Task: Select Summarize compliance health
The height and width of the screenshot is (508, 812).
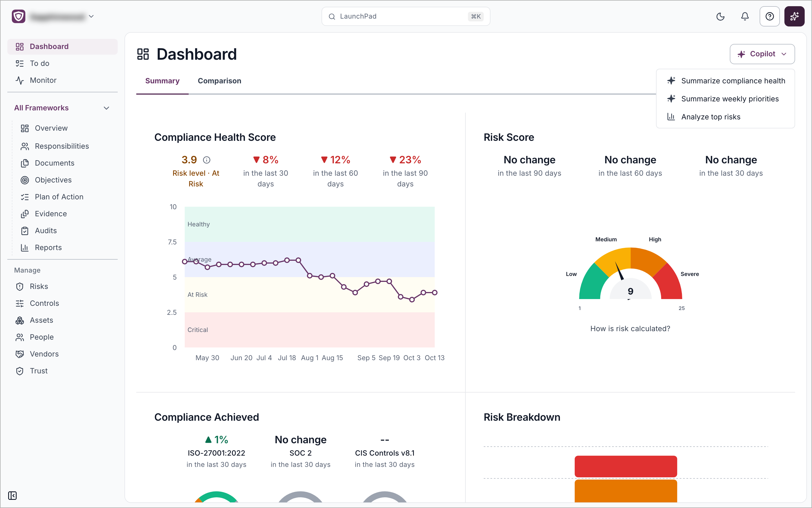Action: pos(726,81)
